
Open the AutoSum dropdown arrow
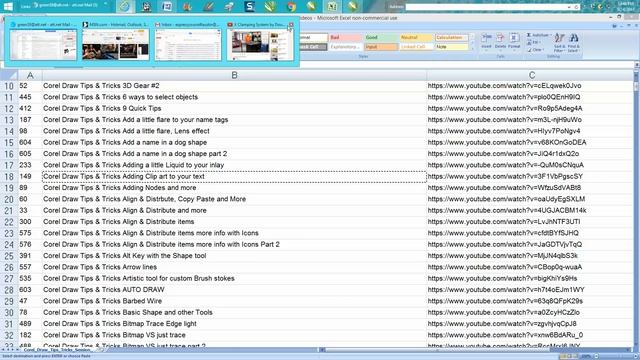click(x=550, y=35)
